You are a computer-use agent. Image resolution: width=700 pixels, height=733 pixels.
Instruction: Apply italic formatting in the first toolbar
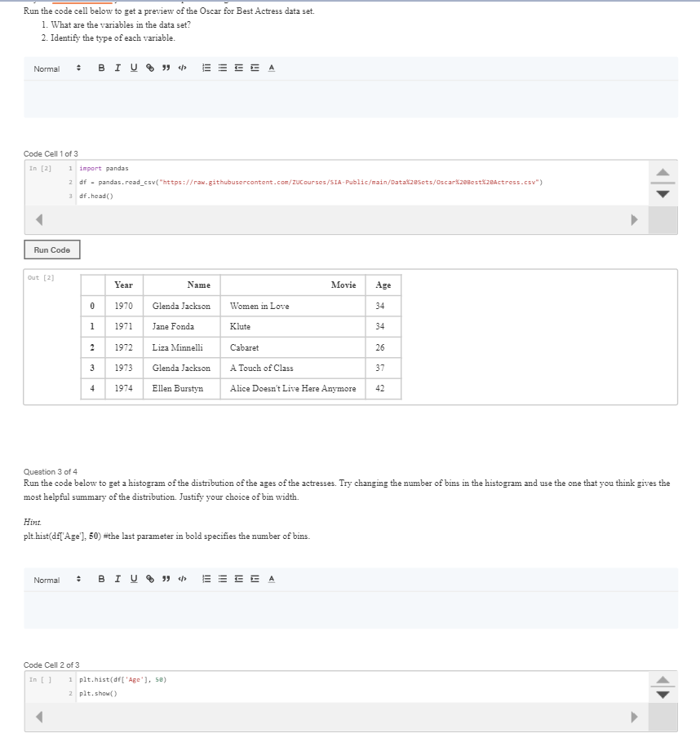117,68
